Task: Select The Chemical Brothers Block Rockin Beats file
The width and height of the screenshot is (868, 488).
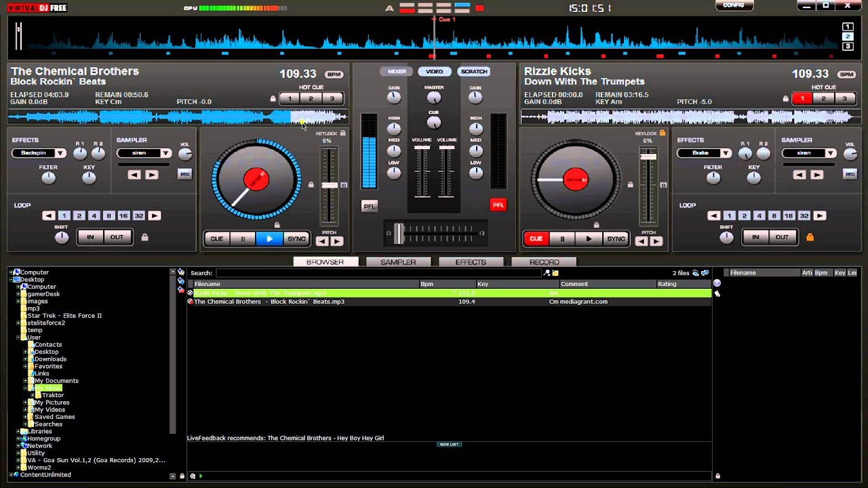Action: click(x=449, y=302)
